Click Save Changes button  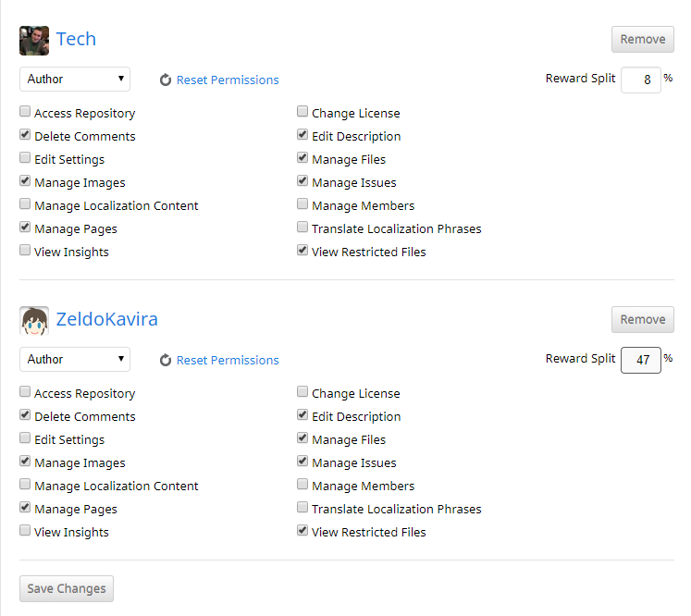pyautogui.click(x=67, y=588)
